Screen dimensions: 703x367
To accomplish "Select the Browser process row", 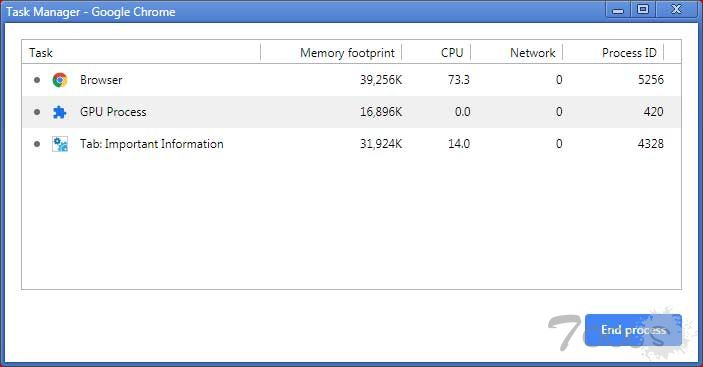I will (x=352, y=80).
